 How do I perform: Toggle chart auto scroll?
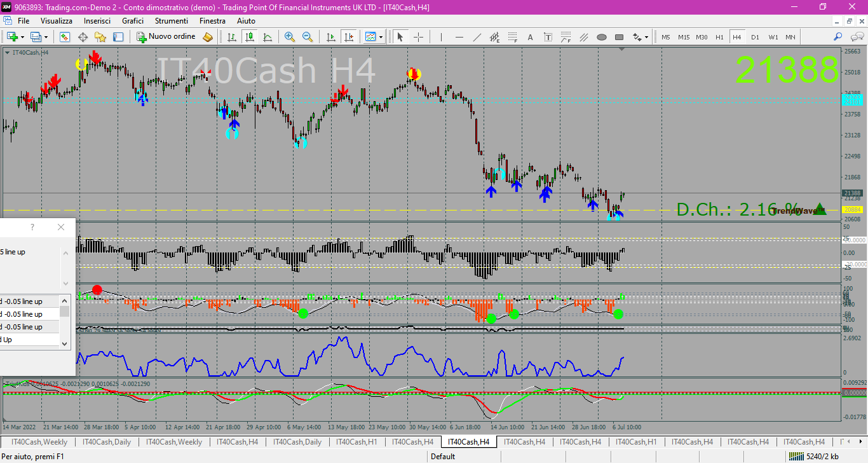click(330, 37)
